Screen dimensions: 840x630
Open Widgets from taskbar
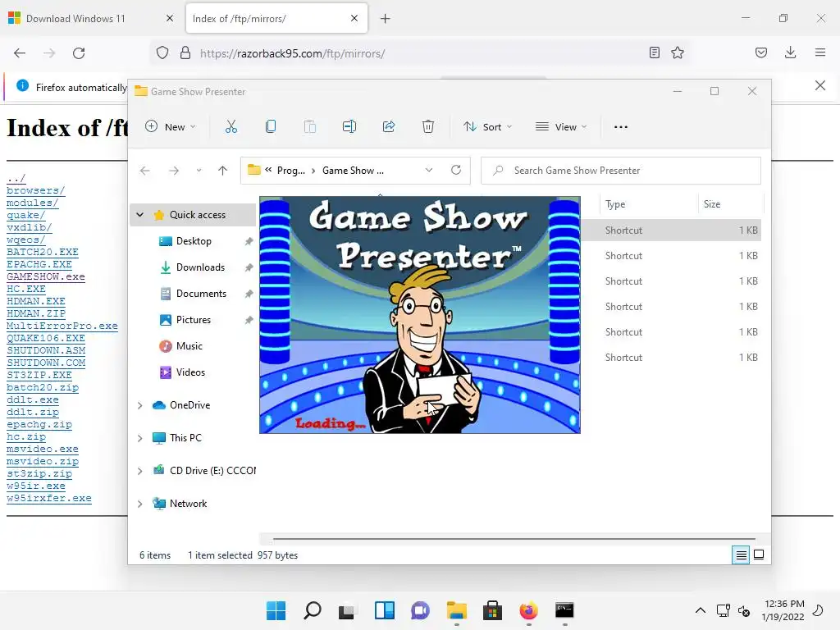385,610
